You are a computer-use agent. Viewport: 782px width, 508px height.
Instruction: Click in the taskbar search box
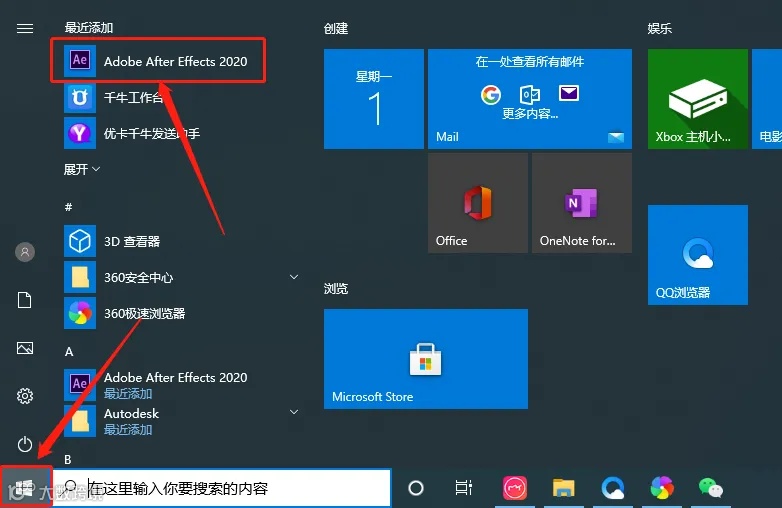pos(221,488)
